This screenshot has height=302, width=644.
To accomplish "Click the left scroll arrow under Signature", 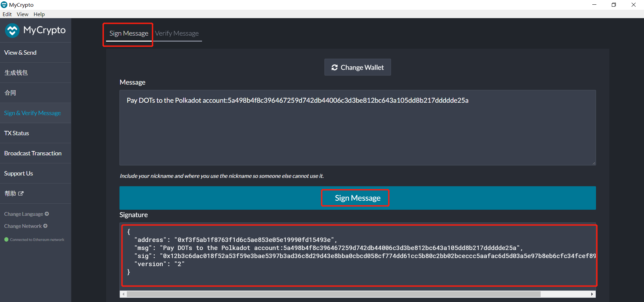I will [123, 294].
